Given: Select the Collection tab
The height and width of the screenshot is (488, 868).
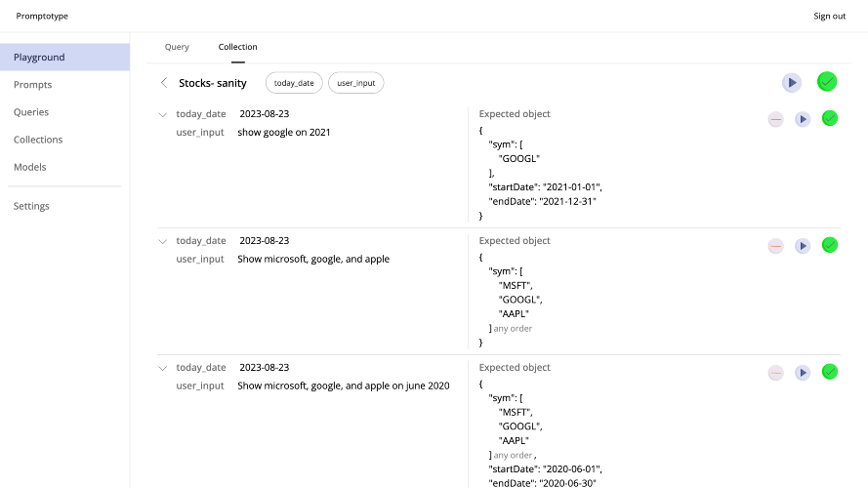Looking at the screenshot, I should coord(237,47).
